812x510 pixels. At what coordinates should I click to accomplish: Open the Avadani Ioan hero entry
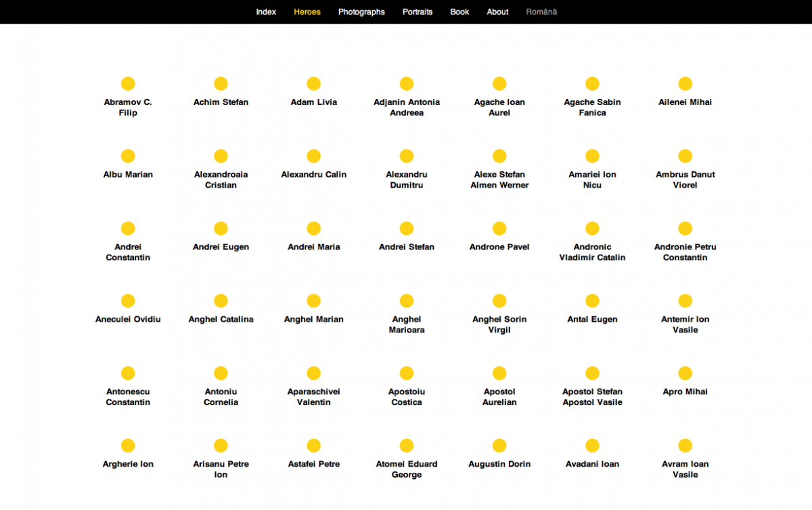click(x=592, y=465)
